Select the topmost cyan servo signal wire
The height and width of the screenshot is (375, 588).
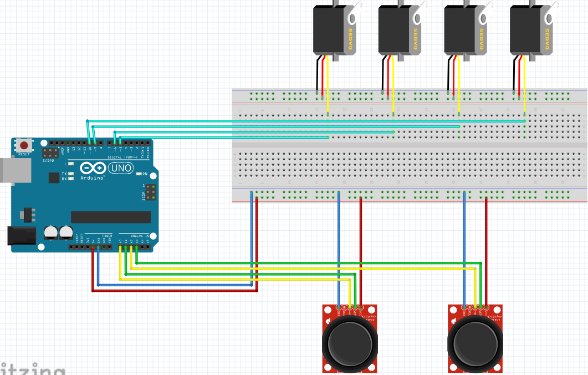click(305, 121)
